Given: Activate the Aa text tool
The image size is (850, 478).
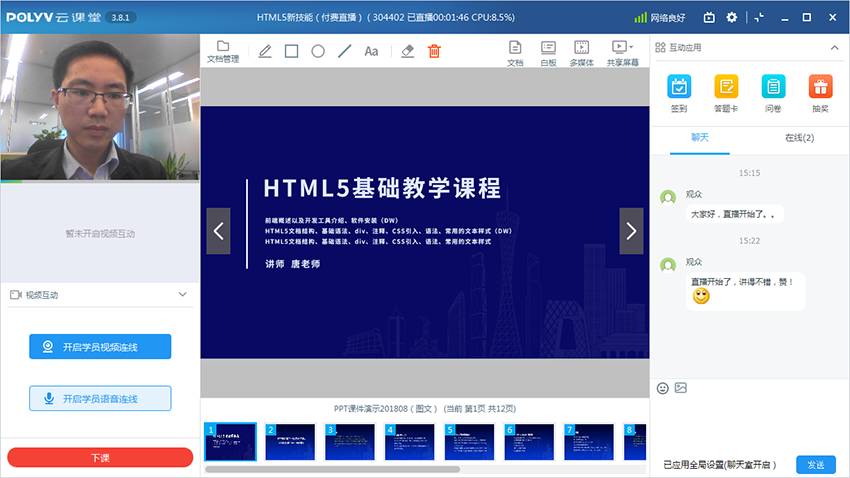Looking at the screenshot, I should coord(371,51).
